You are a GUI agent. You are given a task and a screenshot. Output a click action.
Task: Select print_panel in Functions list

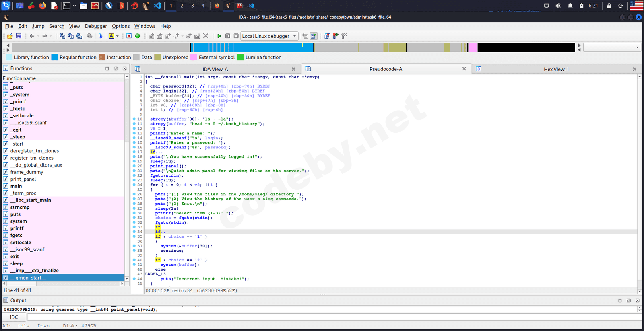click(23, 179)
